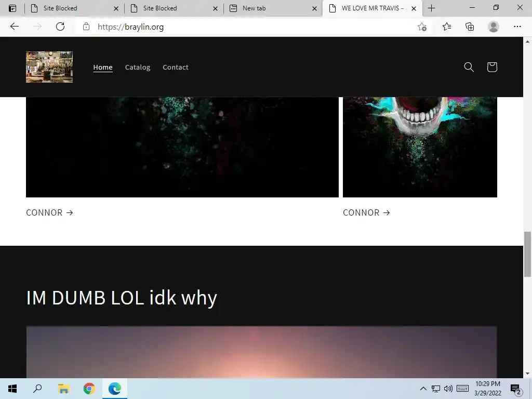Viewport: 532px width, 399px height.
Task: Launch Google Chrome from the taskbar
Action: [89, 389]
